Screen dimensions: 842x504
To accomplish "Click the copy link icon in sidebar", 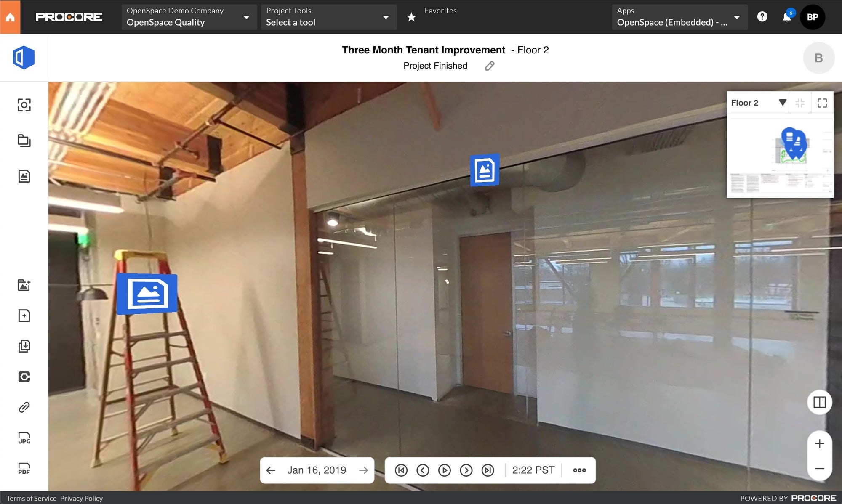I will pyautogui.click(x=24, y=407).
